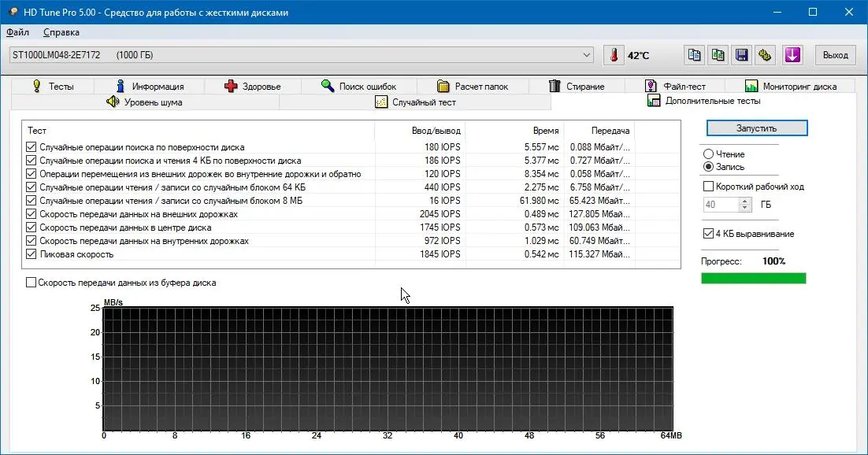The image size is (868, 455).
Task: Uncheck the случайным блоком 8 МБ test
Action: 31,201
